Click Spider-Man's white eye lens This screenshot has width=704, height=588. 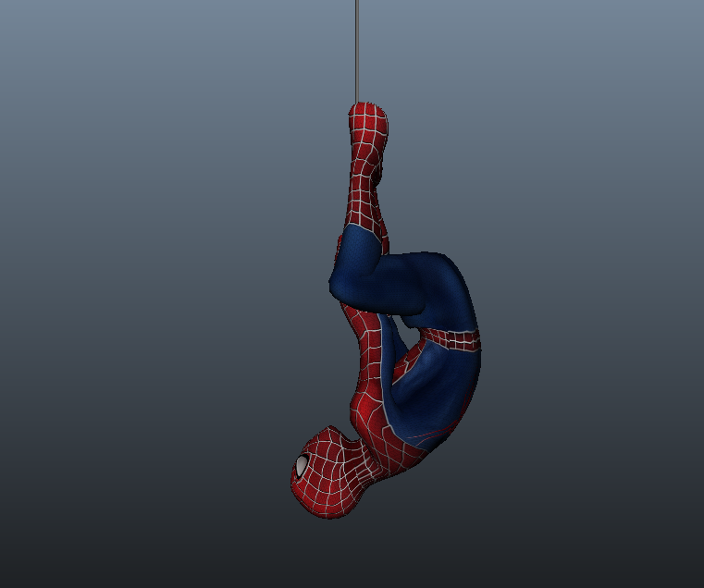point(302,465)
